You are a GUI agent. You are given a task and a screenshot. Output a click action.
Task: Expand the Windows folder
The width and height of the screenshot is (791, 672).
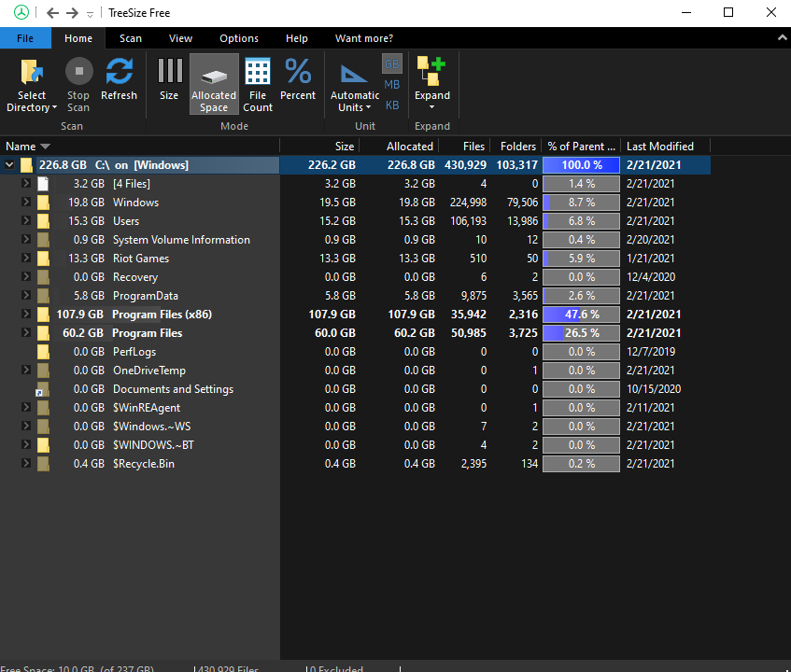tap(26, 202)
